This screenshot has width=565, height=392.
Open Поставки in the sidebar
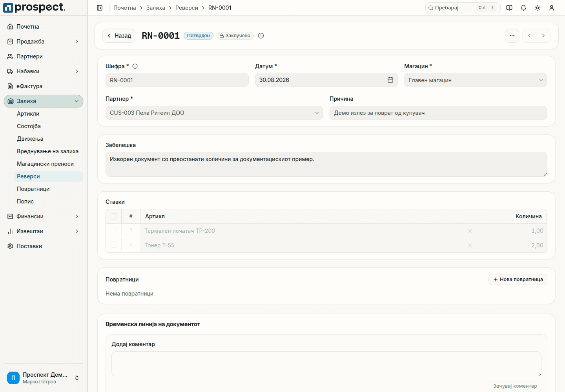[x=44, y=246]
